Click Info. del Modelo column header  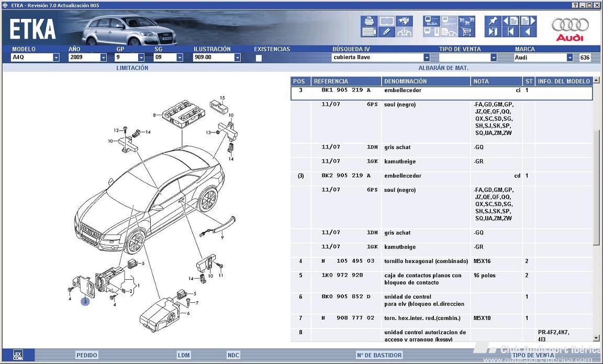pyautogui.click(x=564, y=81)
